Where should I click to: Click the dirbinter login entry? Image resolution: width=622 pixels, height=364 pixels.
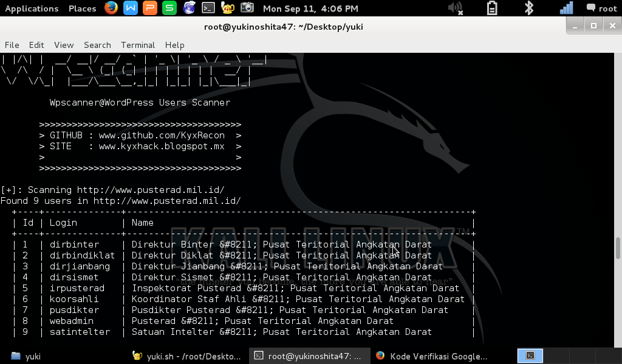(74, 244)
